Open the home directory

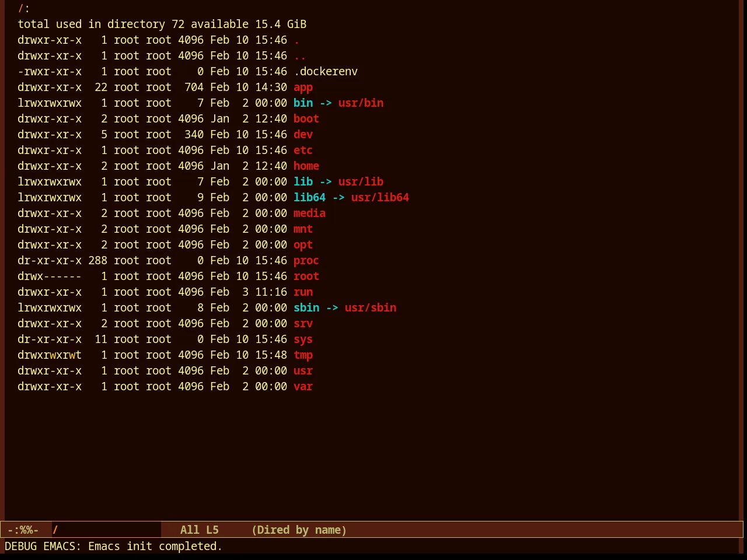(x=306, y=166)
